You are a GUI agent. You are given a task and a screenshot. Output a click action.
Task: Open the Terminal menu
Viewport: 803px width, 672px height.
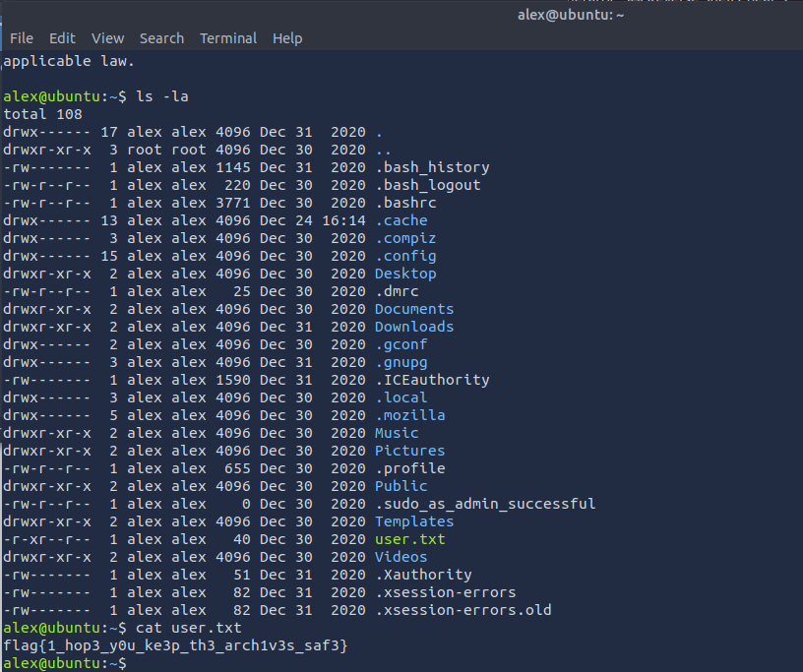(228, 38)
